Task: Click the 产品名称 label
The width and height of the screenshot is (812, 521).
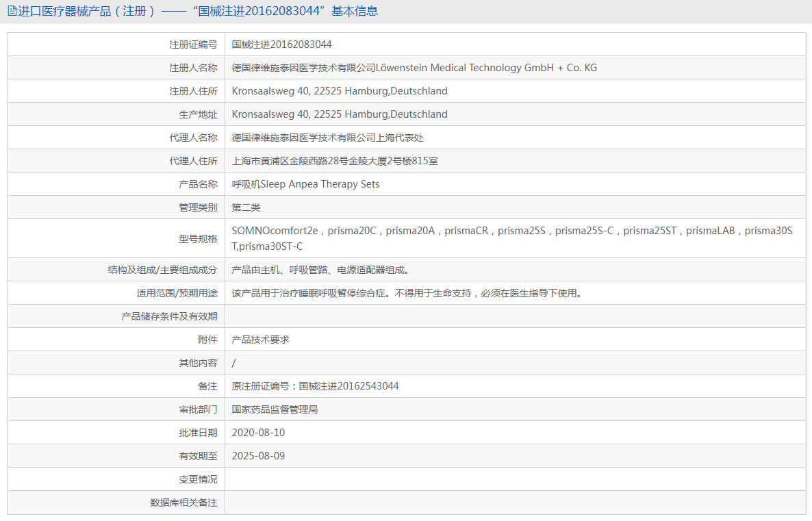Action: pos(199,184)
